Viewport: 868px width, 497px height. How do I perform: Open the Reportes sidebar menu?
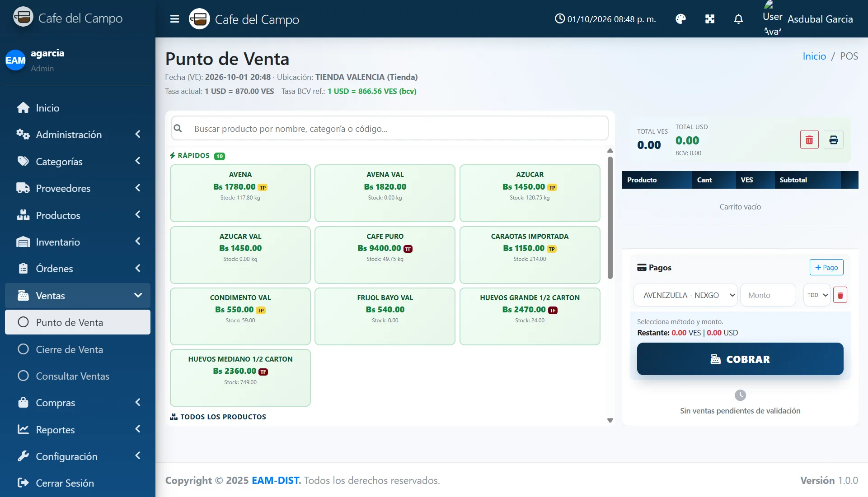click(78, 430)
